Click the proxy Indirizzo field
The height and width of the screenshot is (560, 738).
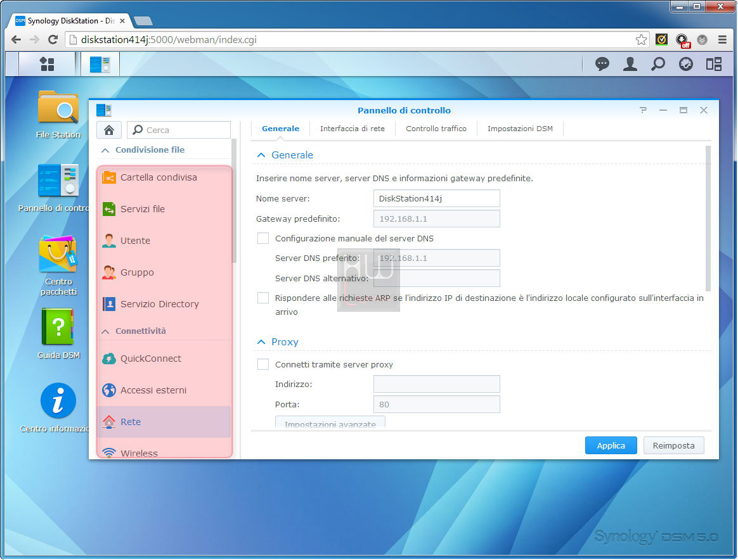(x=436, y=384)
